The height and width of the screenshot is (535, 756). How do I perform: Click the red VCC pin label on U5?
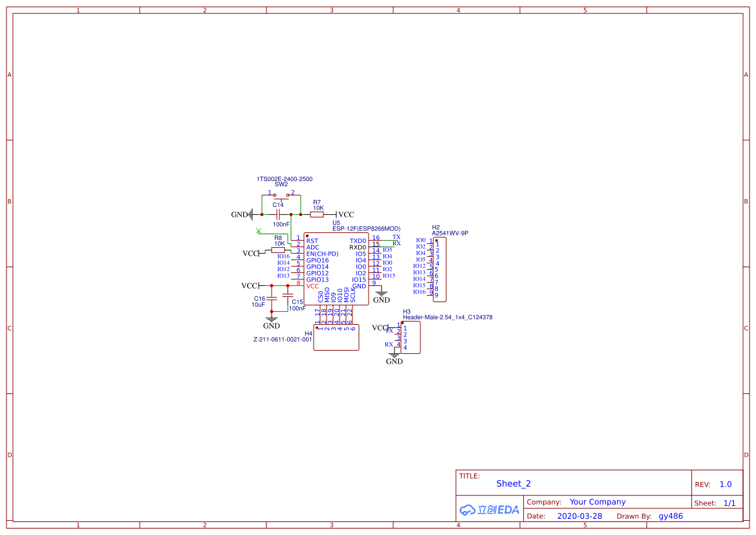[x=312, y=286]
